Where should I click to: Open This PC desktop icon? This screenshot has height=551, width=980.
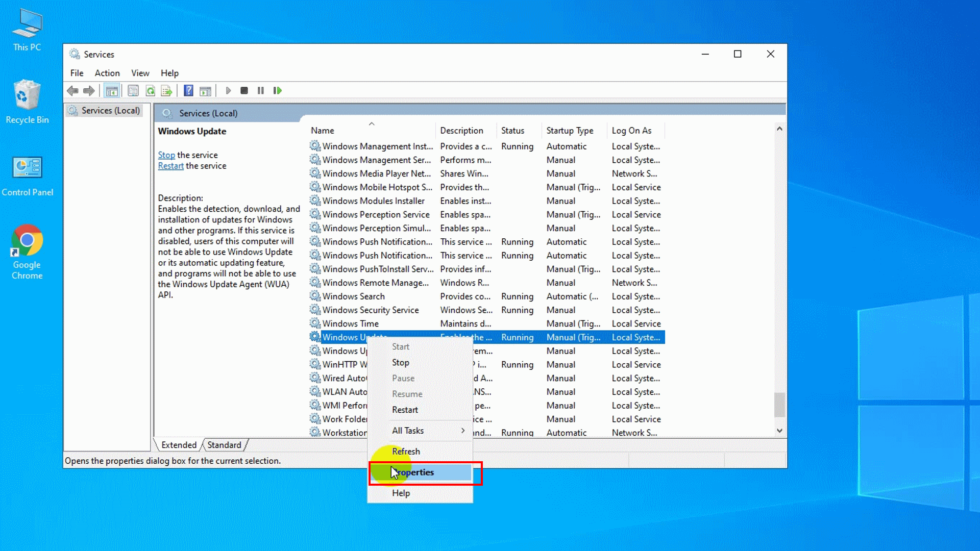coord(27,31)
